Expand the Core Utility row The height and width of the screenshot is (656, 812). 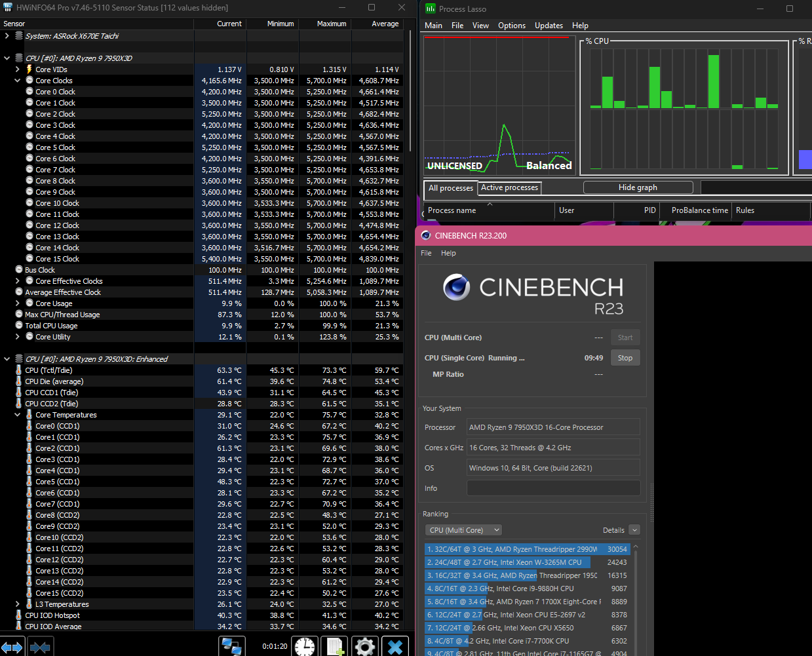point(18,336)
